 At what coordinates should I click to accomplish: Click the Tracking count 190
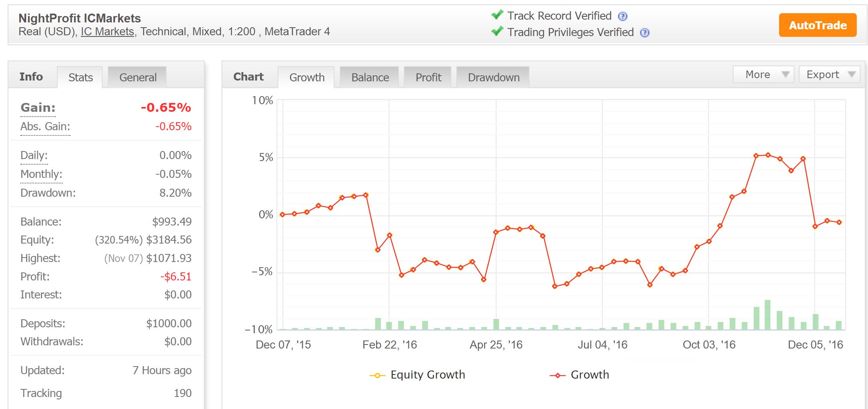183,393
